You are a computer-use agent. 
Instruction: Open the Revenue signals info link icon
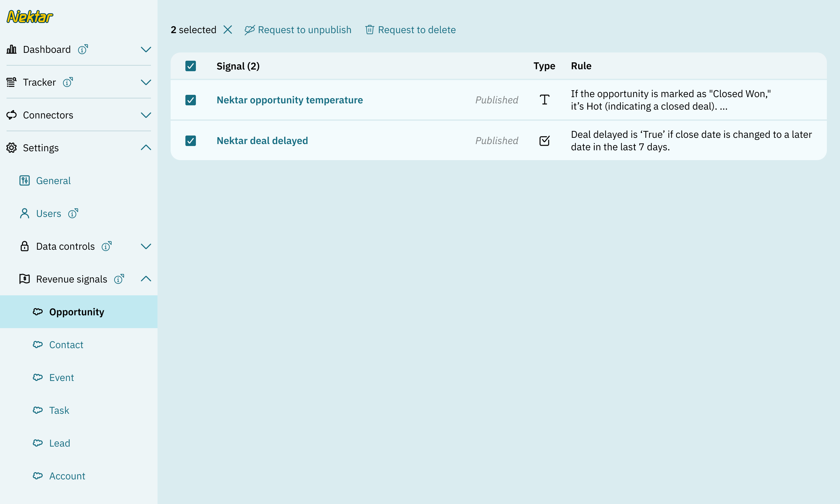coord(119,279)
